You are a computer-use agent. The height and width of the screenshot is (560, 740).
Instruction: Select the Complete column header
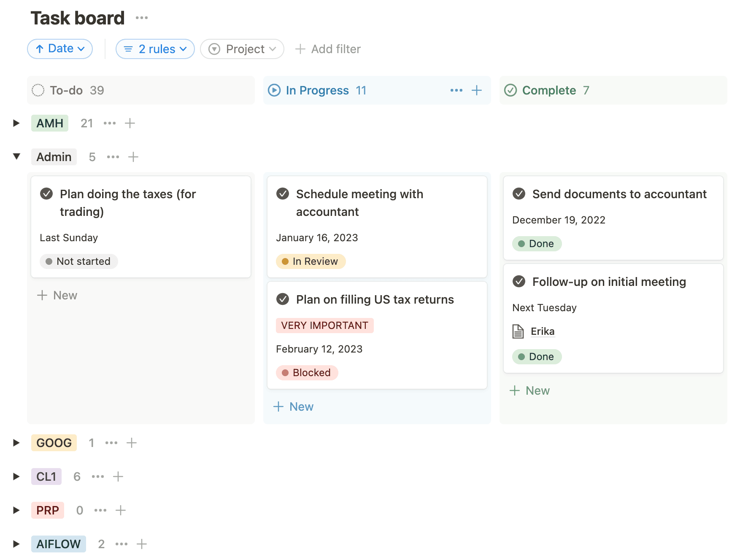[613, 90]
